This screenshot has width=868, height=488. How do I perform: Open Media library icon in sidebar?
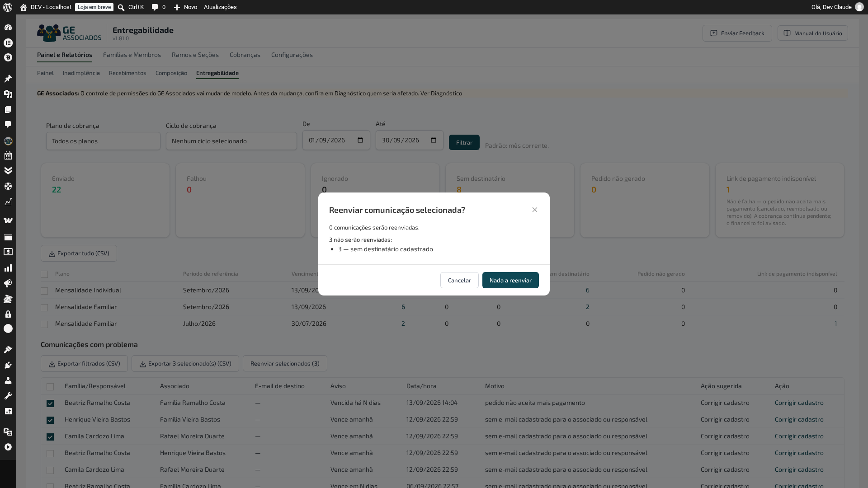(8, 94)
